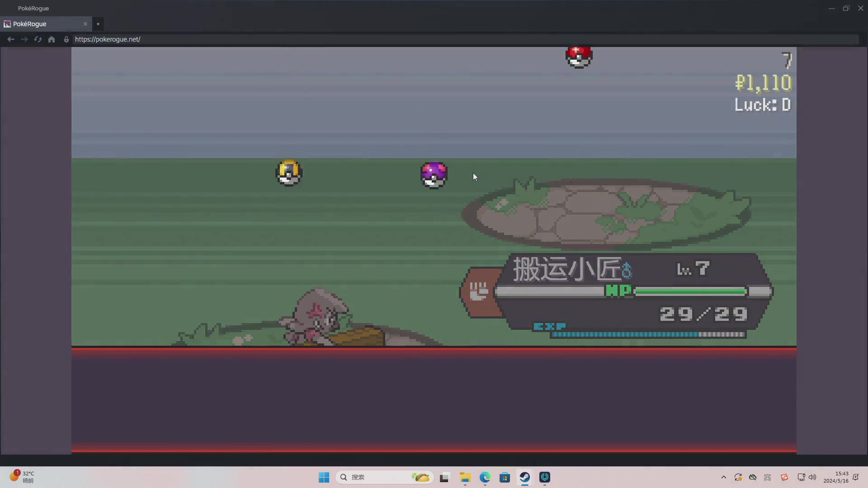Viewport: 868px width, 488px height.
Task: Click the Luck: D indicator
Action: pyautogui.click(x=763, y=105)
